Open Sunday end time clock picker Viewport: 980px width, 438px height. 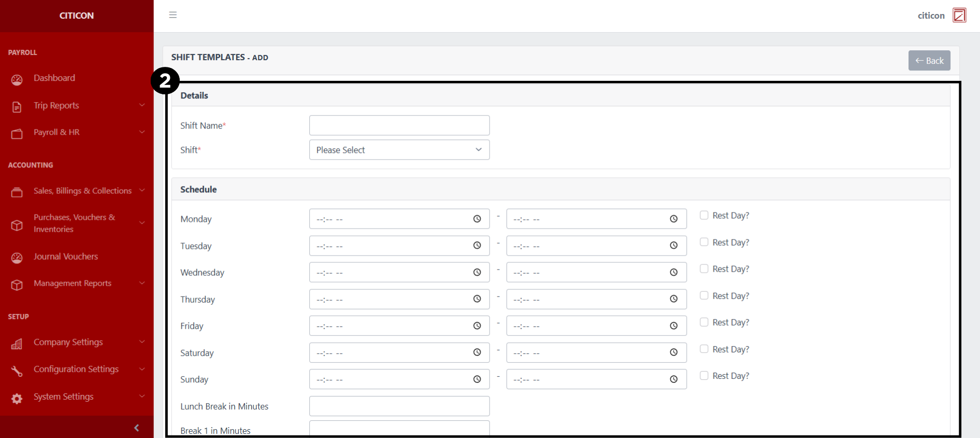click(x=673, y=379)
